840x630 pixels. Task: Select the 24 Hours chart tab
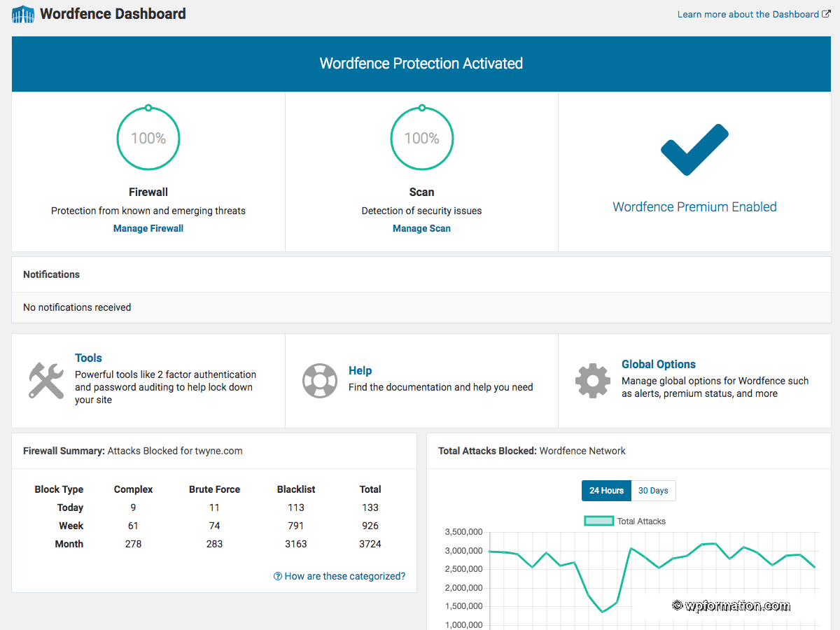click(606, 491)
